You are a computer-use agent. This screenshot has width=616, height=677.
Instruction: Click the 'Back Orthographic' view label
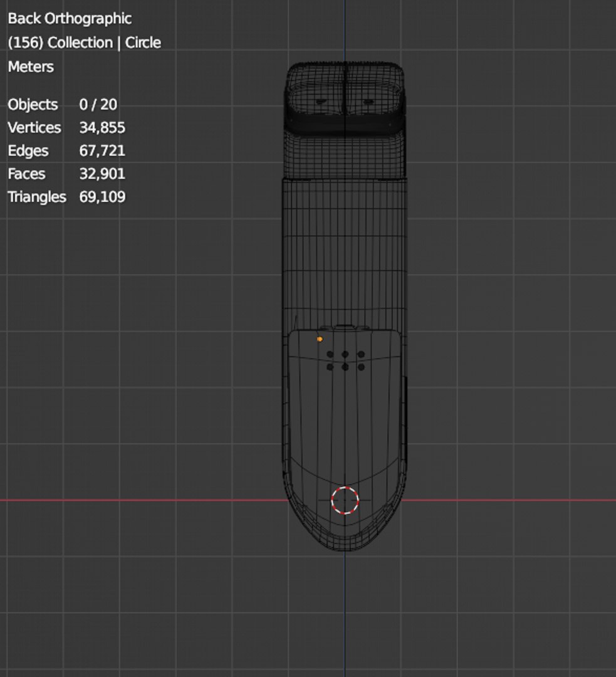pyautogui.click(x=70, y=19)
